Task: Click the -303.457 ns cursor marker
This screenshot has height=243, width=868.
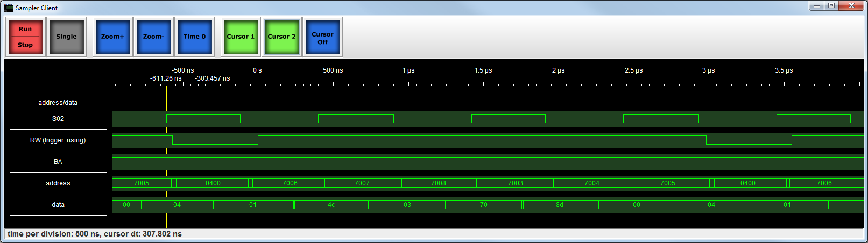Action: (x=213, y=78)
